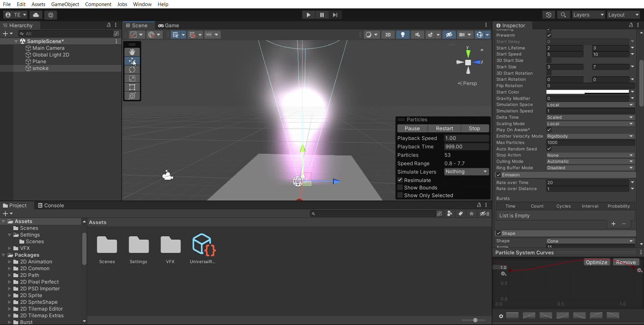Open the GameObject menu
The width and height of the screenshot is (644, 325).
65,4
